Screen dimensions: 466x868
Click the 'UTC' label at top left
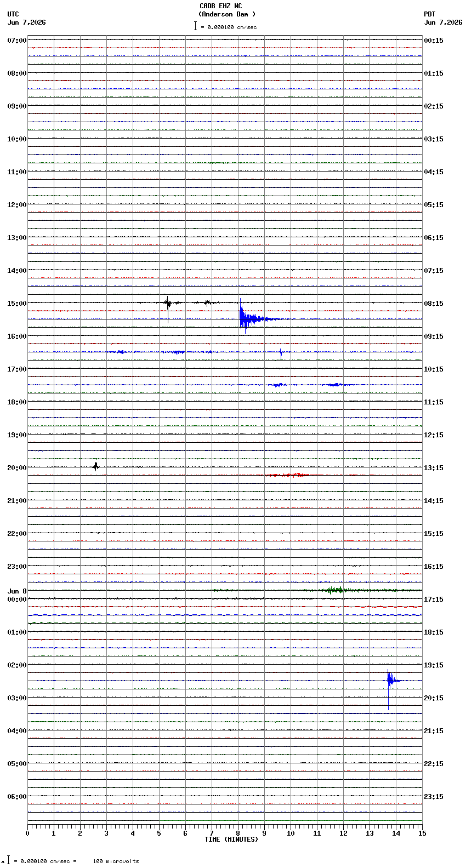click(x=13, y=14)
